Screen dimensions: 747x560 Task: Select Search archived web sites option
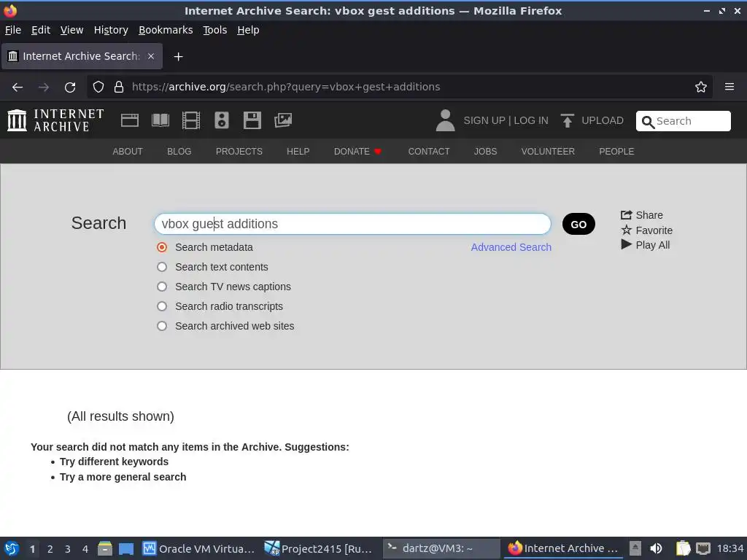162,326
